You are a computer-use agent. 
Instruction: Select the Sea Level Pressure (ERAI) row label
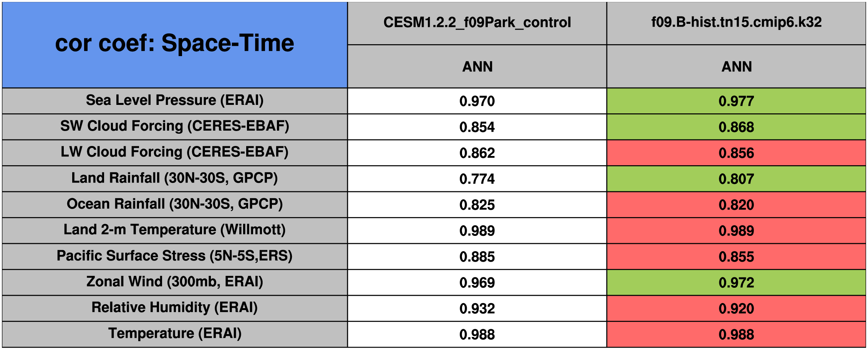coord(175,100)
